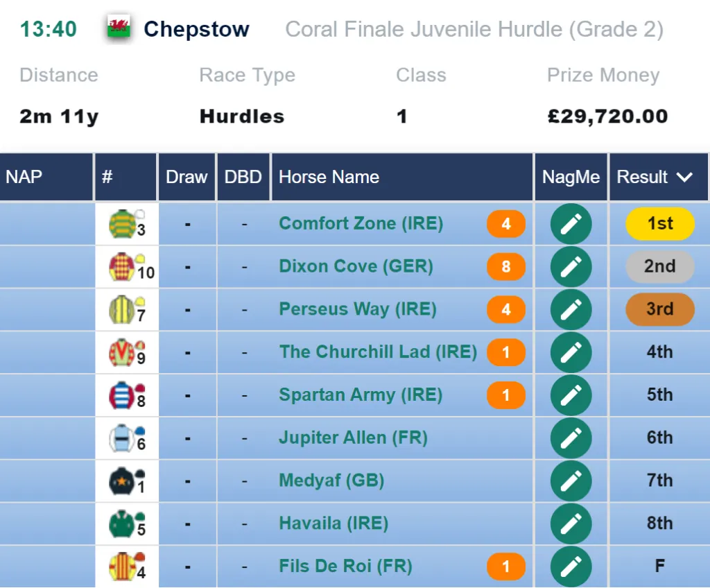The image size is (710, 588).
Task: Open the Comfort Zone (IRE) horse link
Action: [361, 223]
